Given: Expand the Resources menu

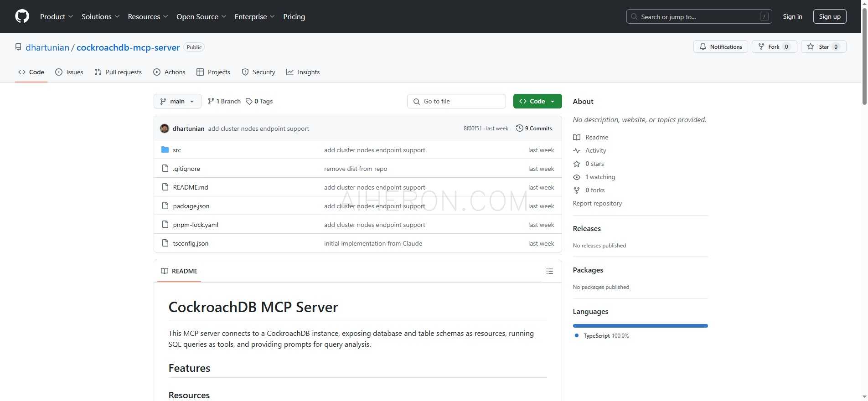Looking at the screenshot, I should pos(148,16).
